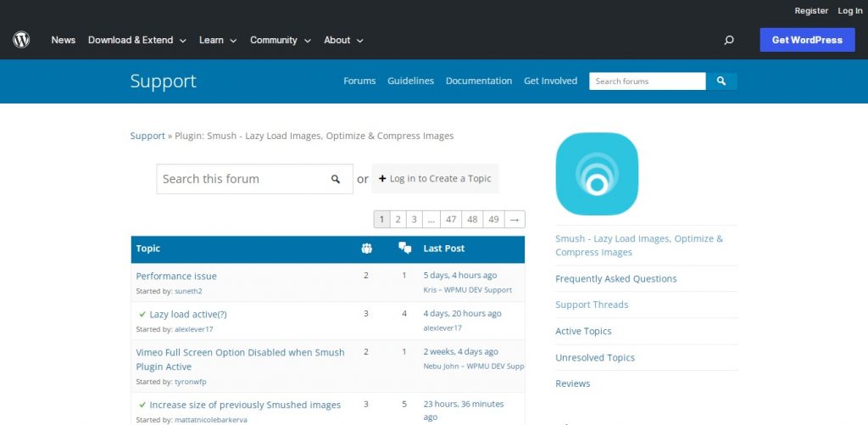Click the WordPress logo icon
Image resolution: width=868 pixels, height=425 pixels.
click(21, 40)
